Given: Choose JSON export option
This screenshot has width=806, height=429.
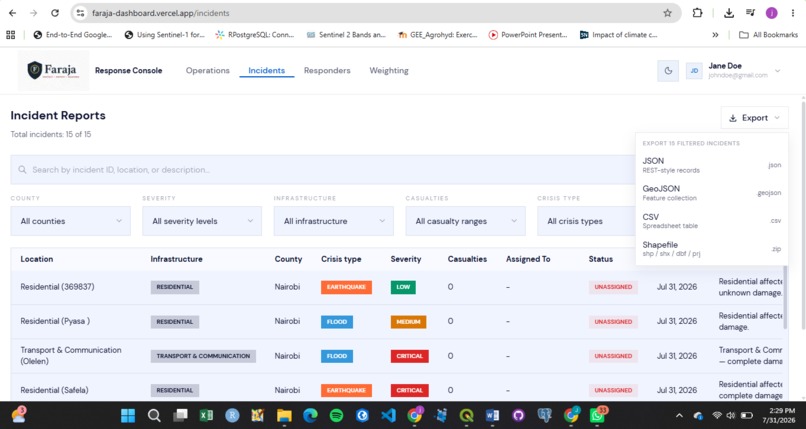Looking at the screenshot, I should tap(711, 165).
